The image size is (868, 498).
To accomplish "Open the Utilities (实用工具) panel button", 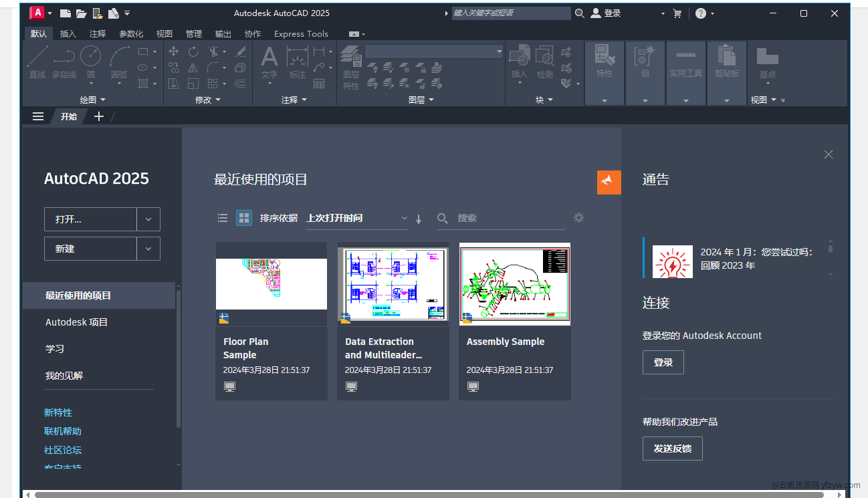I will click(686, 72).
